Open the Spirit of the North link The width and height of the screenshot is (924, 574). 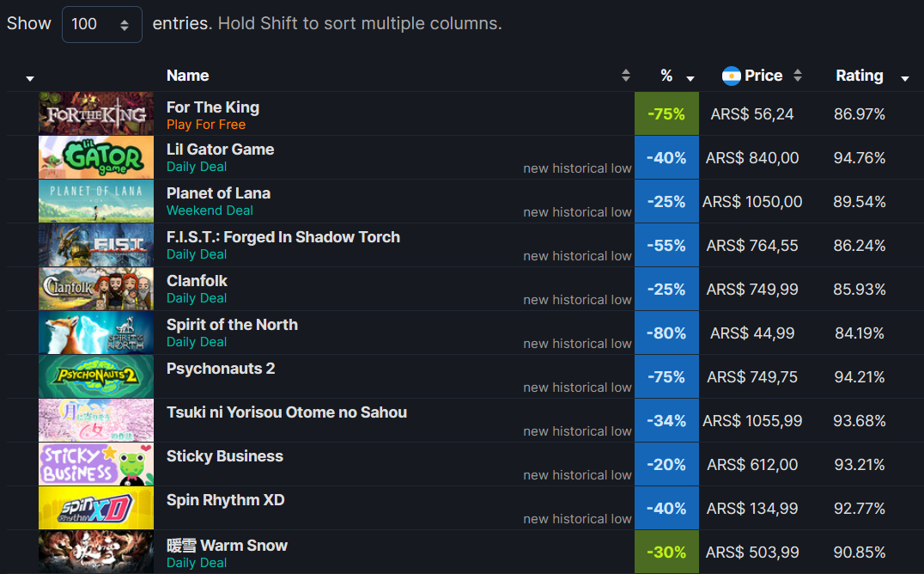coord(232,325)
